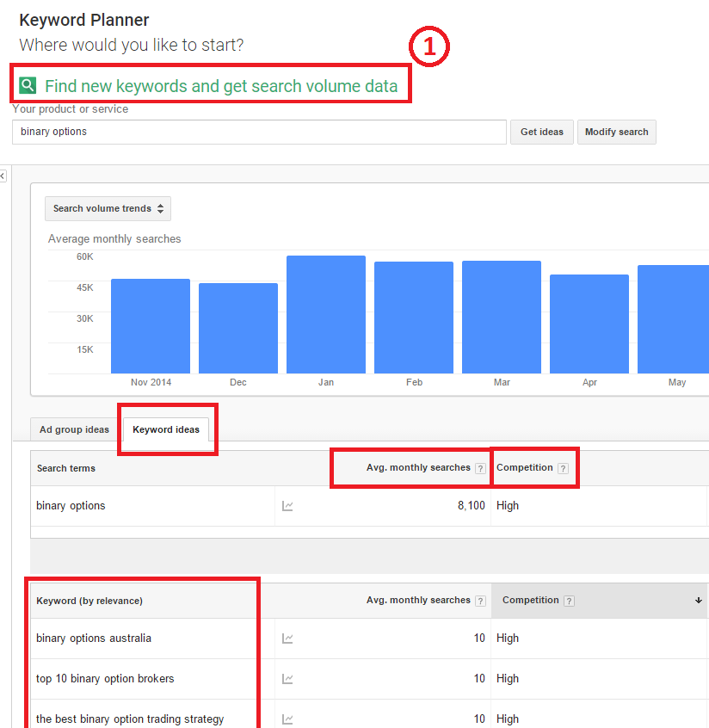Click the May bar in chart
Image resolution: width=709 pixels, height=728 pixels.
click(673, 319)
